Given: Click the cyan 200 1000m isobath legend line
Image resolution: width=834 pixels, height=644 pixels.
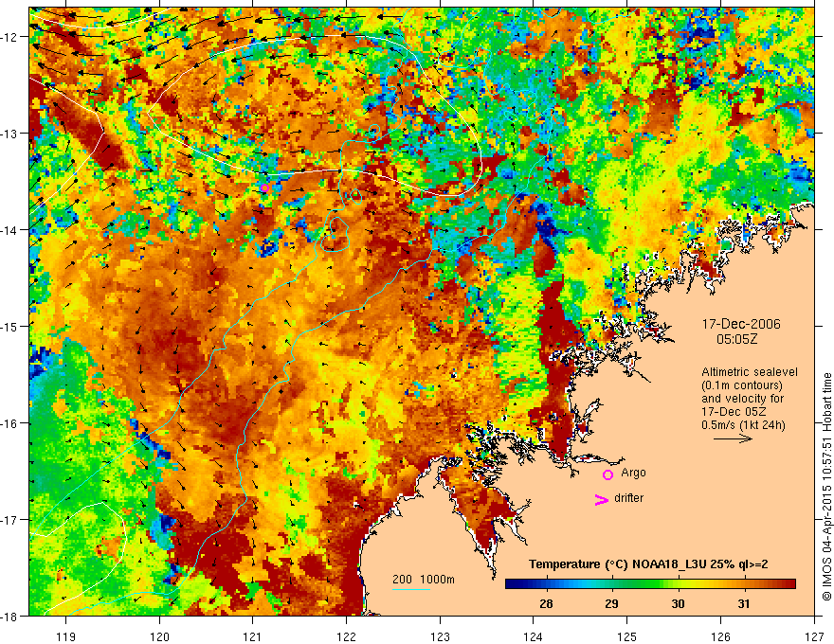Looking at the screenshot, I should (x=411, y=589).
